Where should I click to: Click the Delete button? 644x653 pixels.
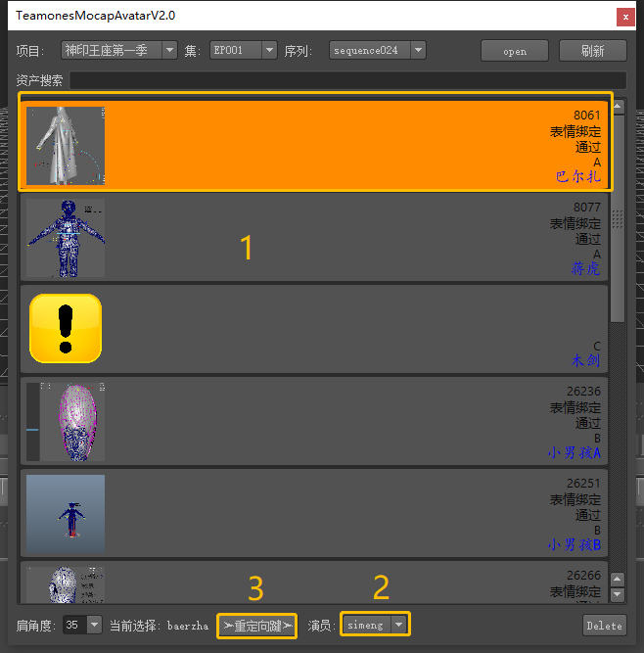605,626
